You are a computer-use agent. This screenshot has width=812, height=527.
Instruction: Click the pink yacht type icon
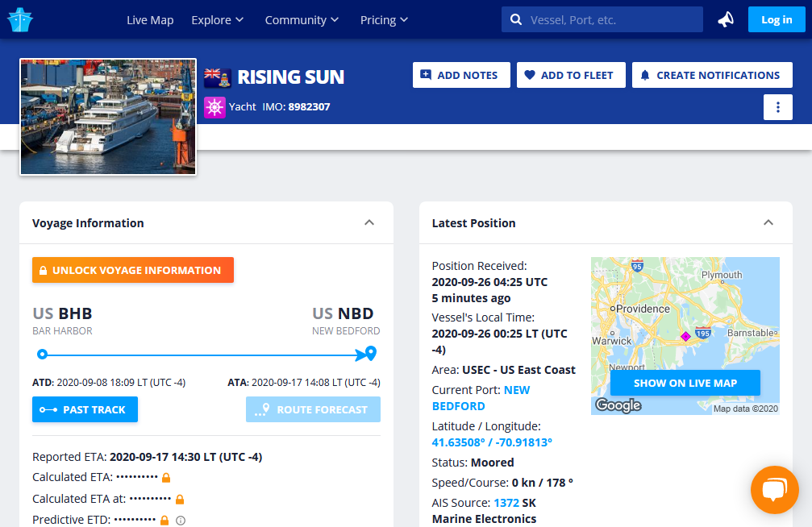tap(214, 107)
